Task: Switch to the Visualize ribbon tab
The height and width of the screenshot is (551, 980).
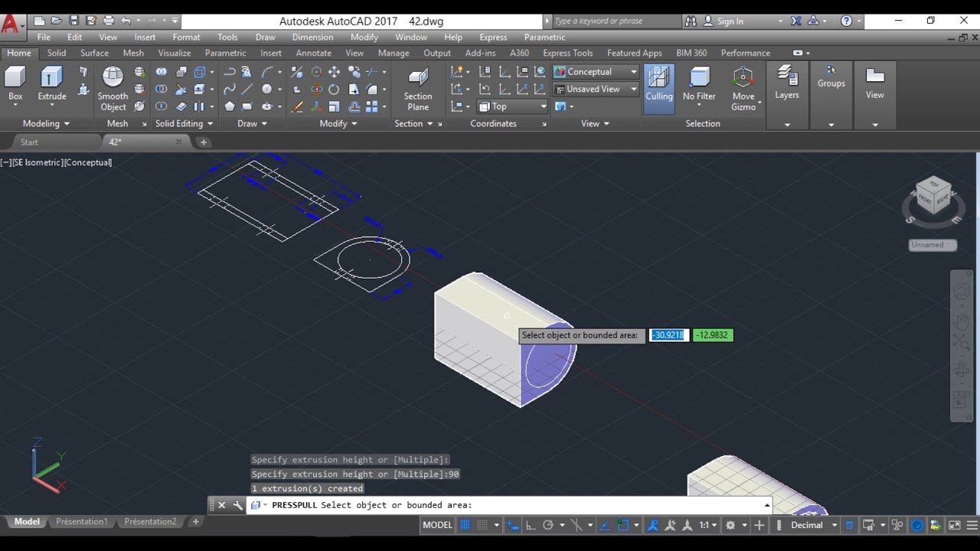Action: point(175,53)
